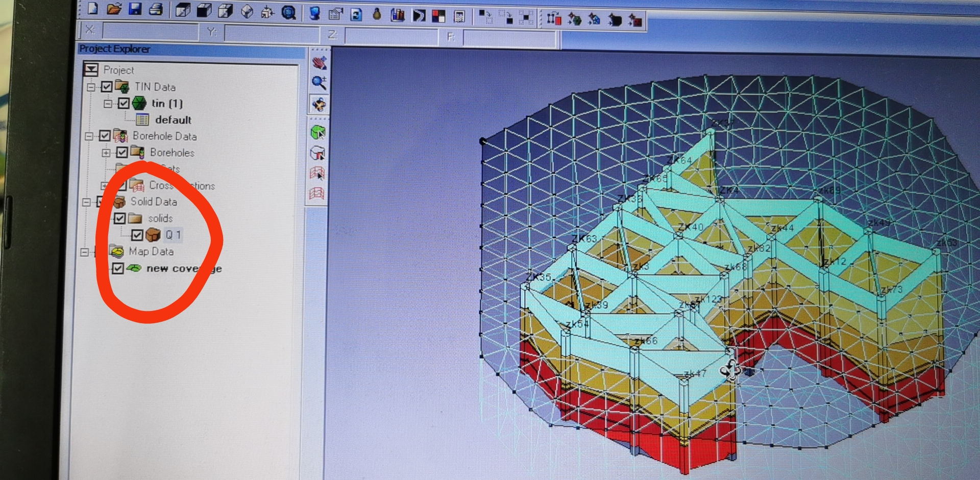The image size is (980, 480).
Task: Click the Frame image magnifier icon
Action: tap(289, 12)
